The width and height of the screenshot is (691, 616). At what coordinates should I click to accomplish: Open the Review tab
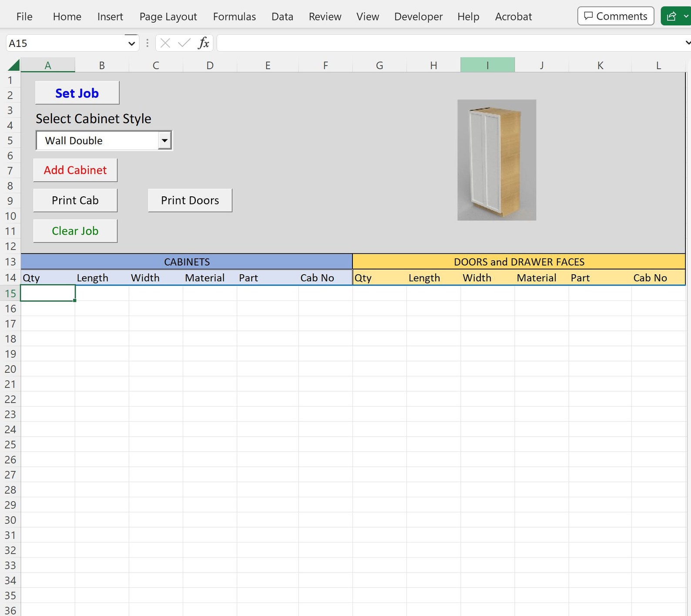325,17
